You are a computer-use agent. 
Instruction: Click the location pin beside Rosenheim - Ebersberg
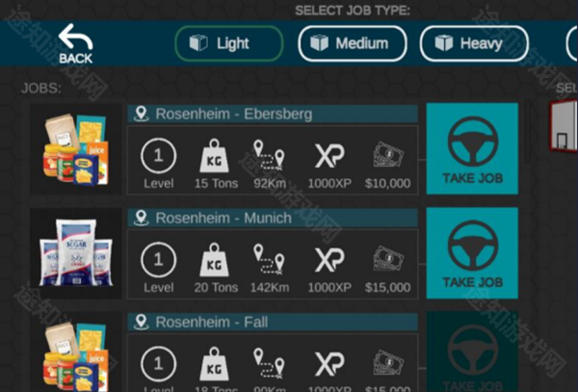(142, 114)
